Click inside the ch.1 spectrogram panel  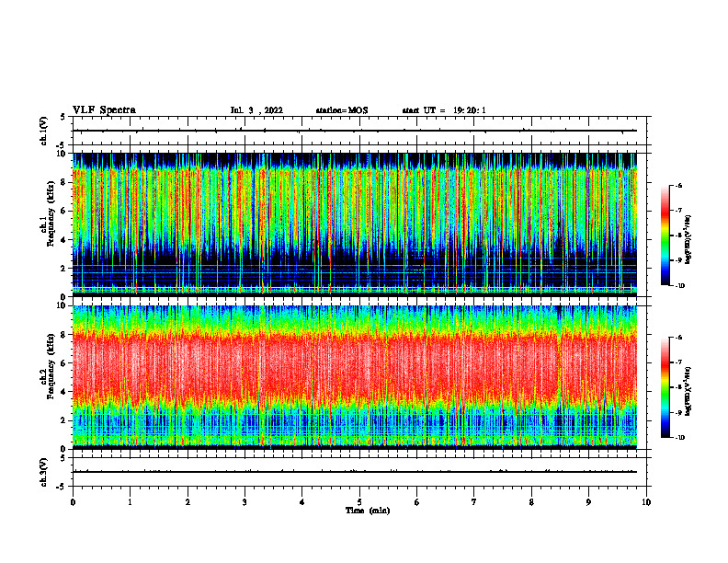coord(355,224)
